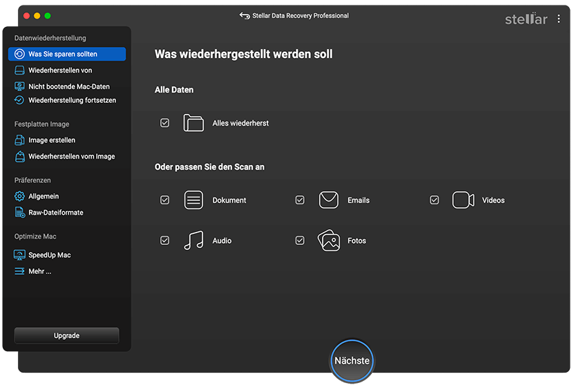Open 'Wiederherstellen vom Image' sidebar item
Viewport: 574px width, 392px height.
click(x=67, y=156)
